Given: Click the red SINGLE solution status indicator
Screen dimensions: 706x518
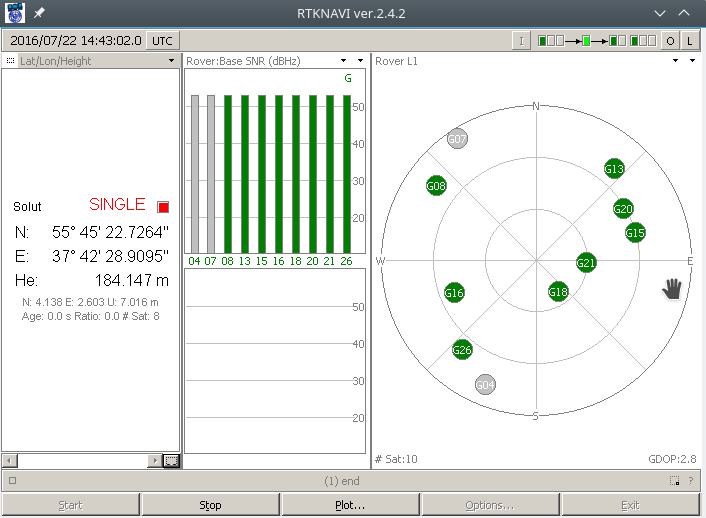Looking at the screenshot, I should coord(163,207).
